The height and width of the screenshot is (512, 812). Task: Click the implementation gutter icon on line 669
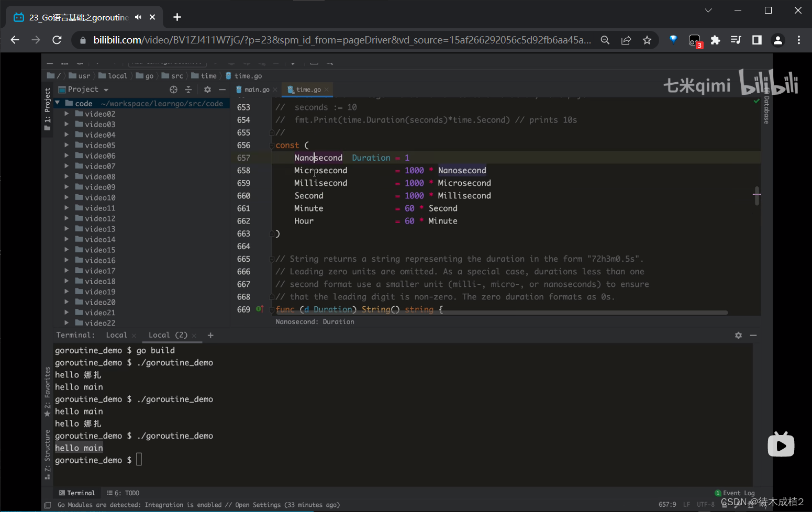pos(259,309)
